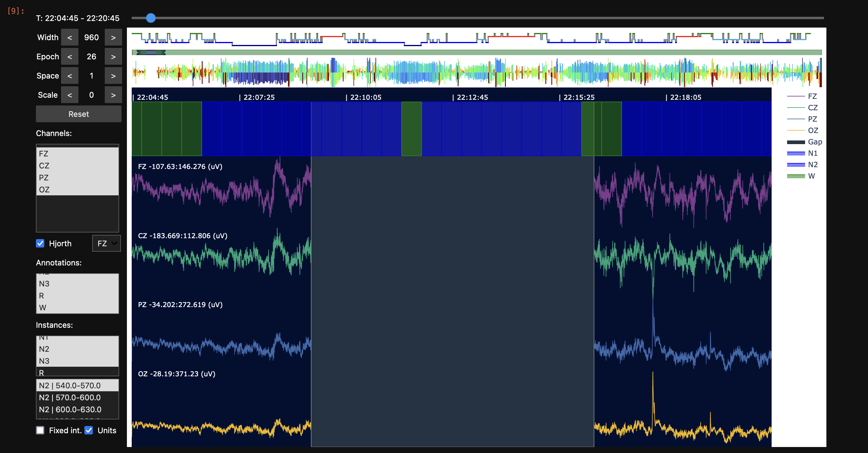Toggle the OZ trace legend entry

pos(812,131)
